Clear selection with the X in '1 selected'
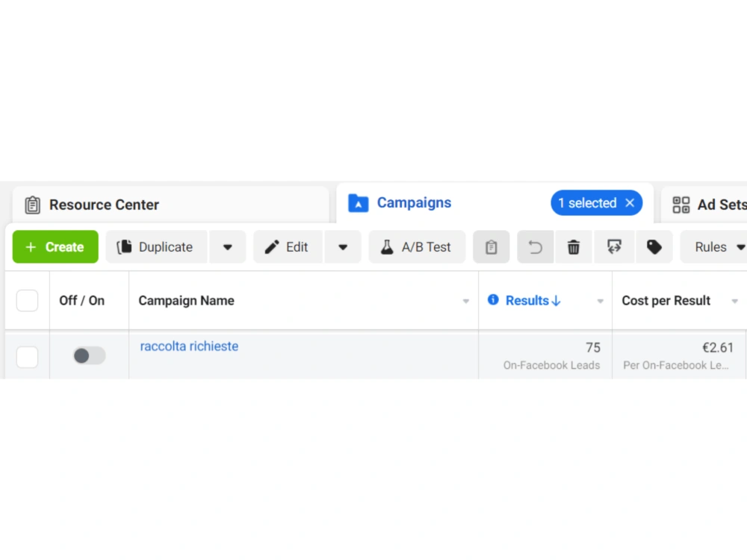The height and width of the screenshot is (560, 747). pos(630,203)
